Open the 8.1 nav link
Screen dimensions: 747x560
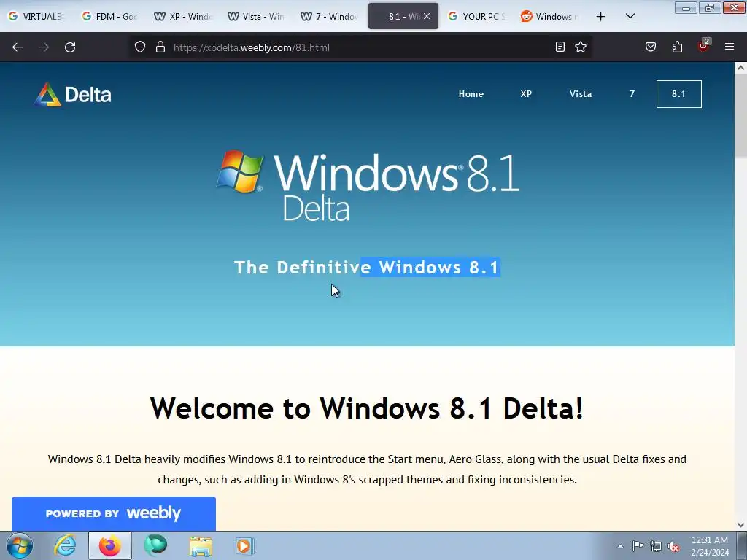point(679,94)
